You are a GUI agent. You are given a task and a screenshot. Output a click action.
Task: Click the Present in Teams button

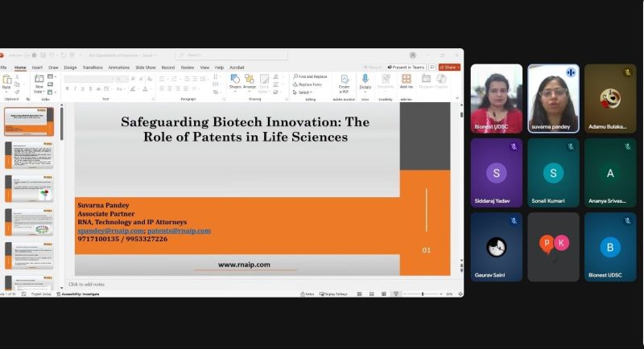(x=406, y=68)
